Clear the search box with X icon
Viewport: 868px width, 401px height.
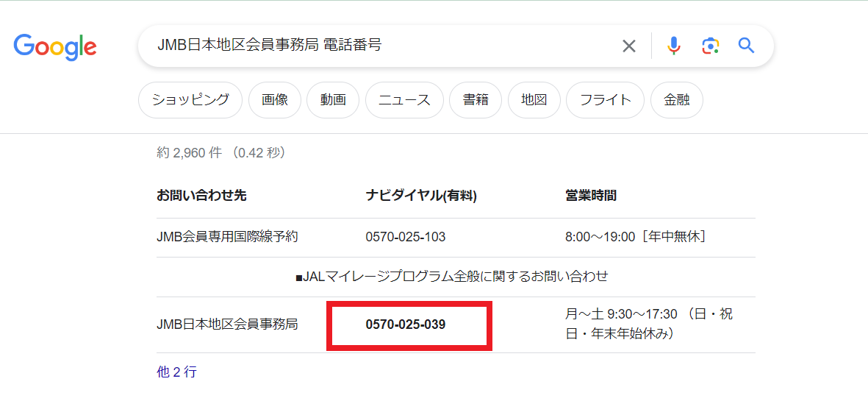(629, 46)
